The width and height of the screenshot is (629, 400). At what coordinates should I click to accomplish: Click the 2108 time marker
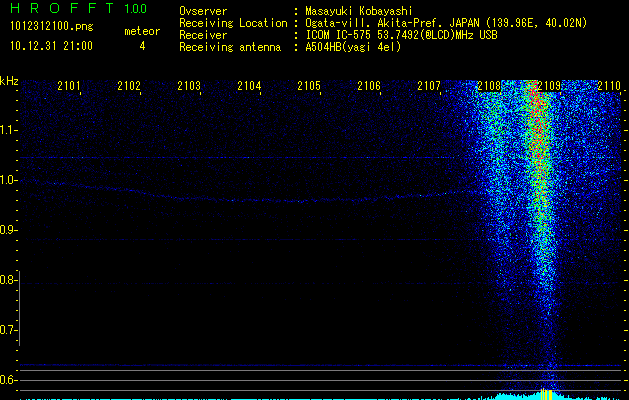pyautogui.click(x=489, y=85)
